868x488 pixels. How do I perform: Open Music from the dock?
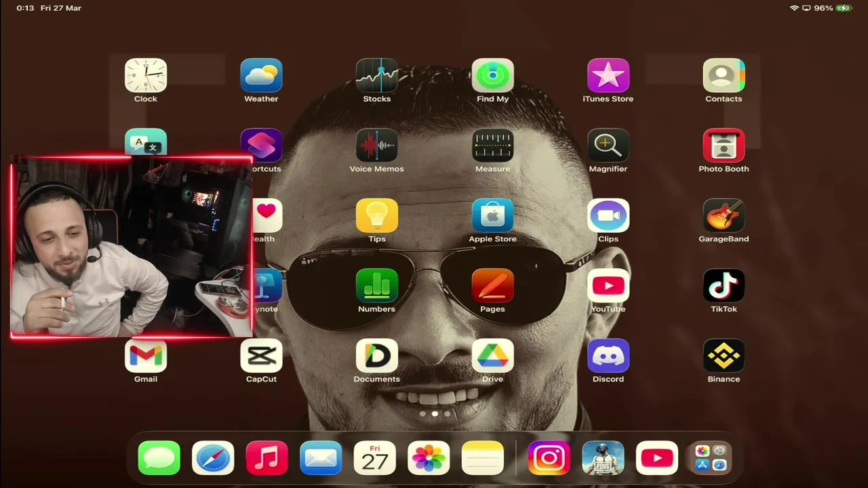(267, 458)
